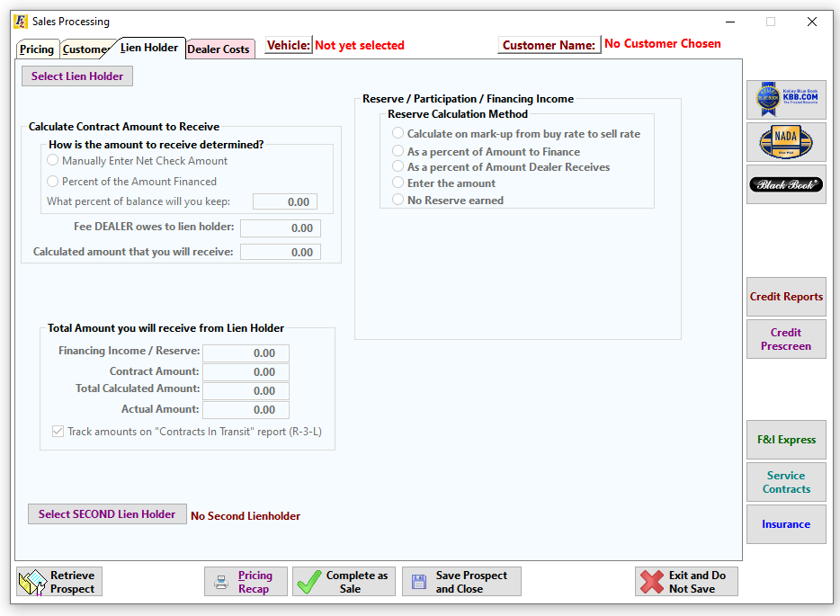Image resolution: width=840 pixels, height=616 pixels.
Task: Click 'Not yet selected' vehicle text
Action: click(x=360, y=46)
